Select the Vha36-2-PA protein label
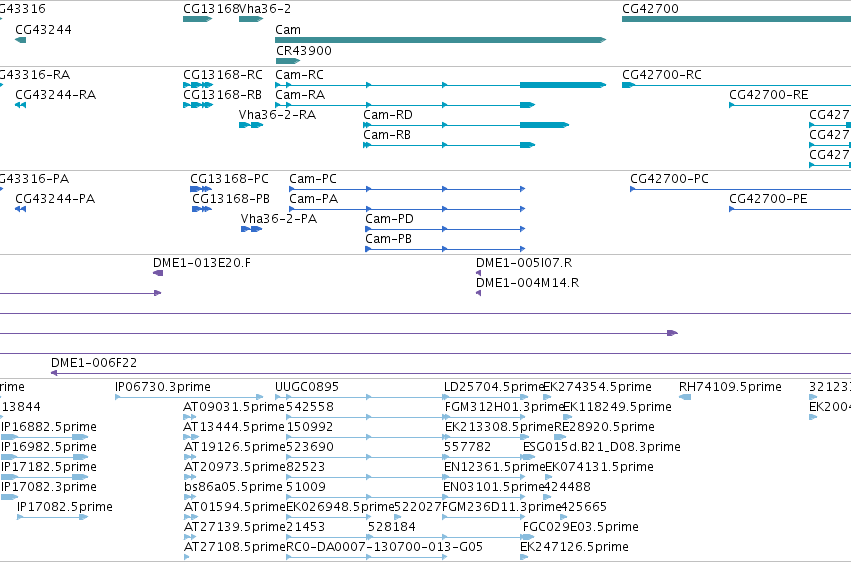The height and width of the screenshot is (562, 851). pyautogui.click(x=279, y=219)
